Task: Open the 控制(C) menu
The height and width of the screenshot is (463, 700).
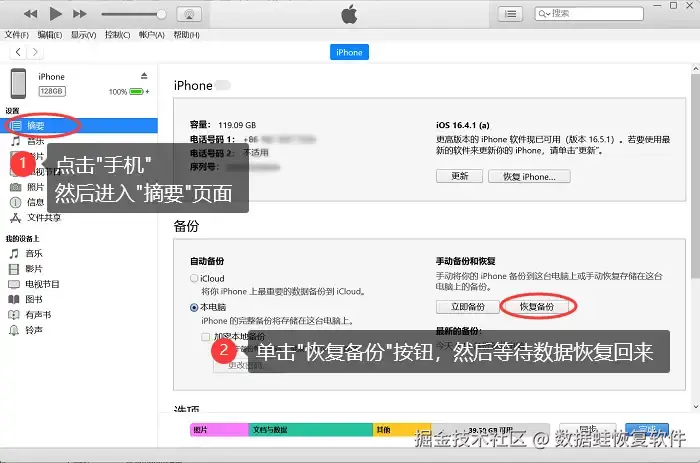Action: click(117, 35)
